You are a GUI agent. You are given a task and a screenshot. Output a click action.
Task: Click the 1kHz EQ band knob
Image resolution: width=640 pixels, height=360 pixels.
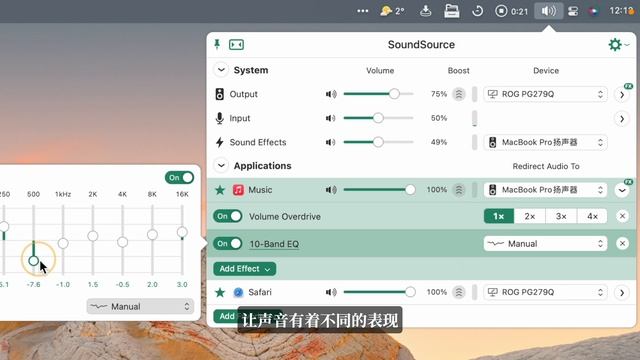[63, 244]
